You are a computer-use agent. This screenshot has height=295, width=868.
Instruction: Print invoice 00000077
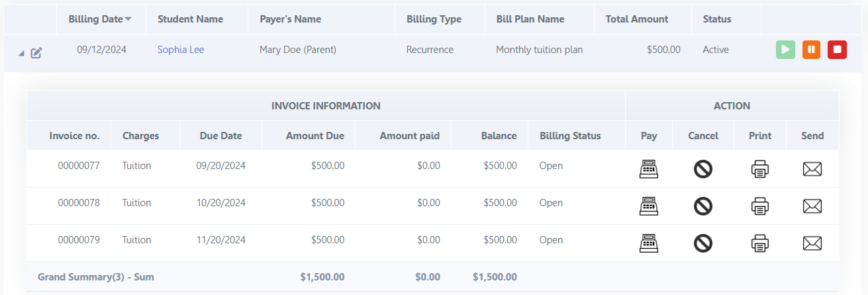click(760, 169)
